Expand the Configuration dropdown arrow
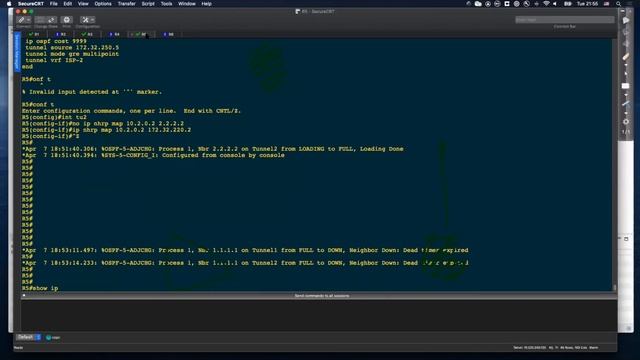Viewport: 640px width, 360px height. pyautogui.click(x=93, y=20)
